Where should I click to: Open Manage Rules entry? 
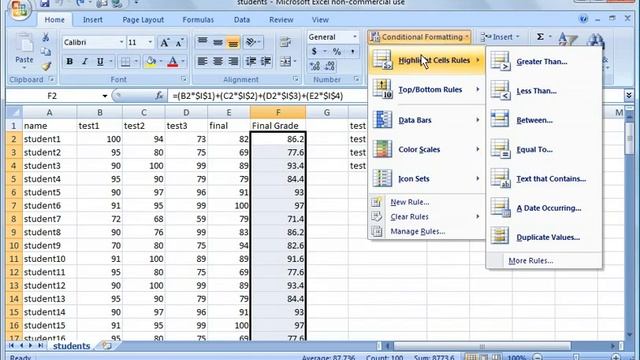[x=427, y=231]
